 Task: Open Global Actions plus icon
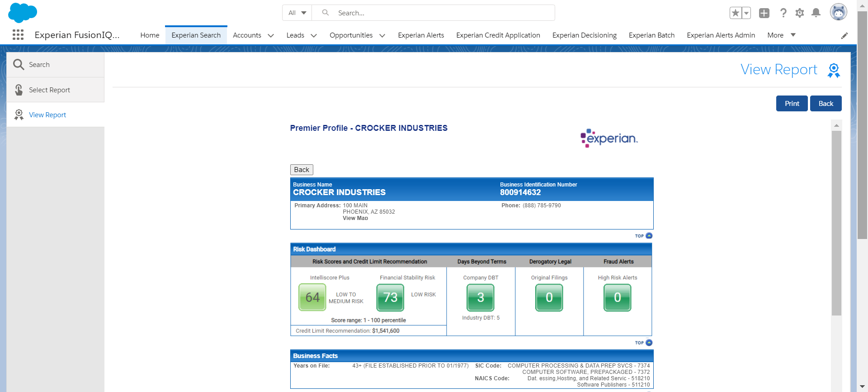(x=764, y=13)
